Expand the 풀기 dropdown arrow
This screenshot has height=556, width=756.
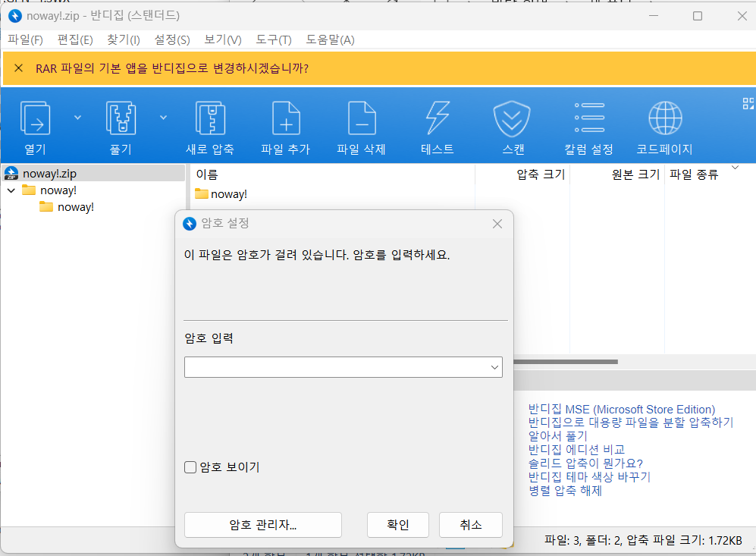pyautogui.click(x=164, y=118)
